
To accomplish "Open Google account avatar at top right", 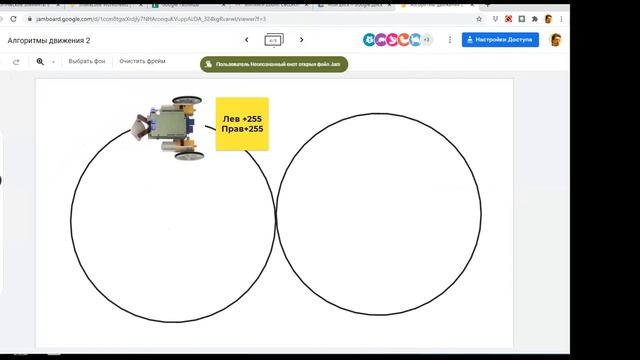I will pos(556,40).
